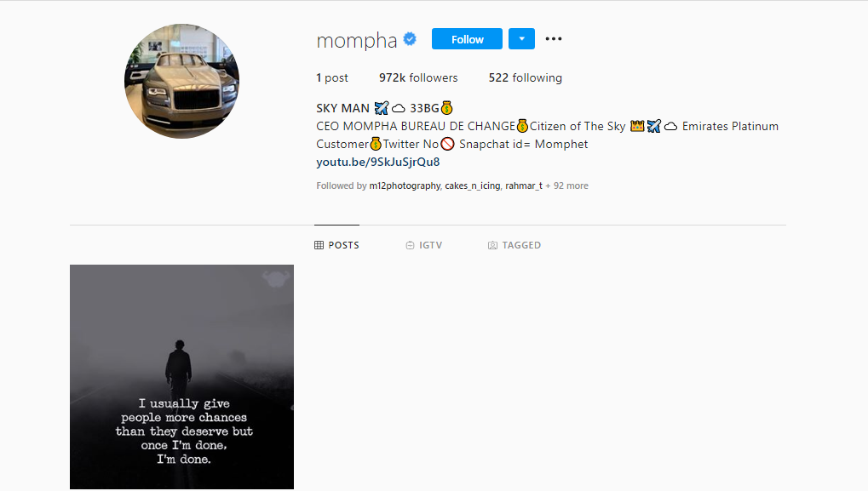Open the youtu.be/9SkJuSjrQu8 link
Screen dimensions: 868x491
tap(377, 162)
